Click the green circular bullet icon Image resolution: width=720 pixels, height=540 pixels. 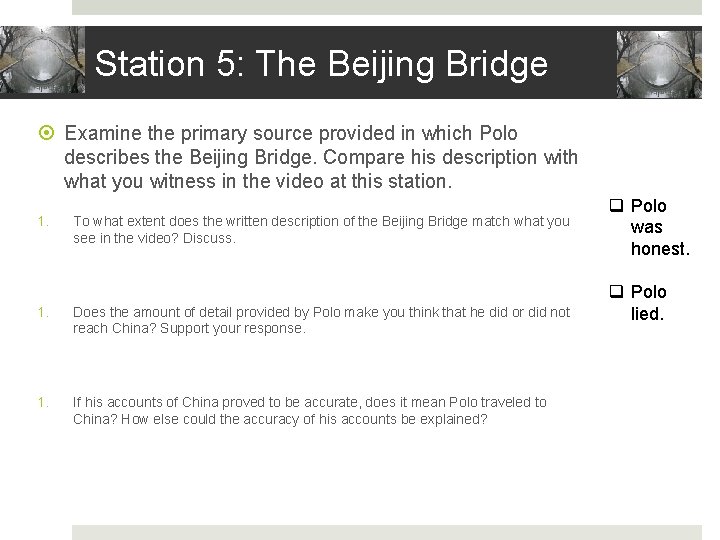tap(46, 133)
